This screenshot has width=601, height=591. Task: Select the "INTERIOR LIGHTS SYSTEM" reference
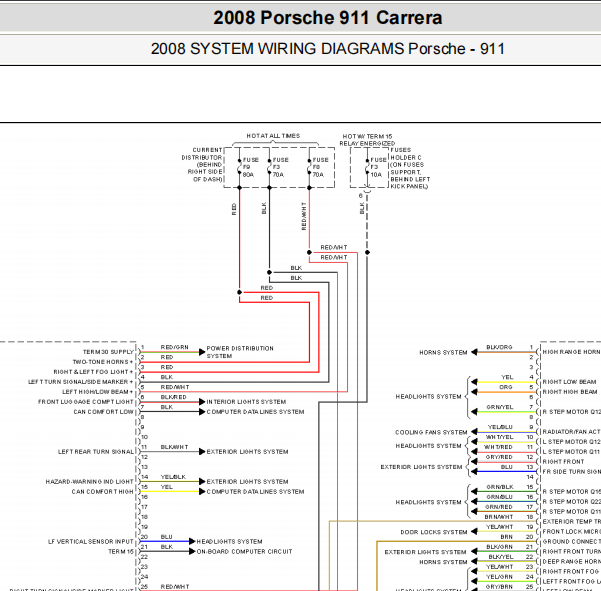tap(246, 402)
